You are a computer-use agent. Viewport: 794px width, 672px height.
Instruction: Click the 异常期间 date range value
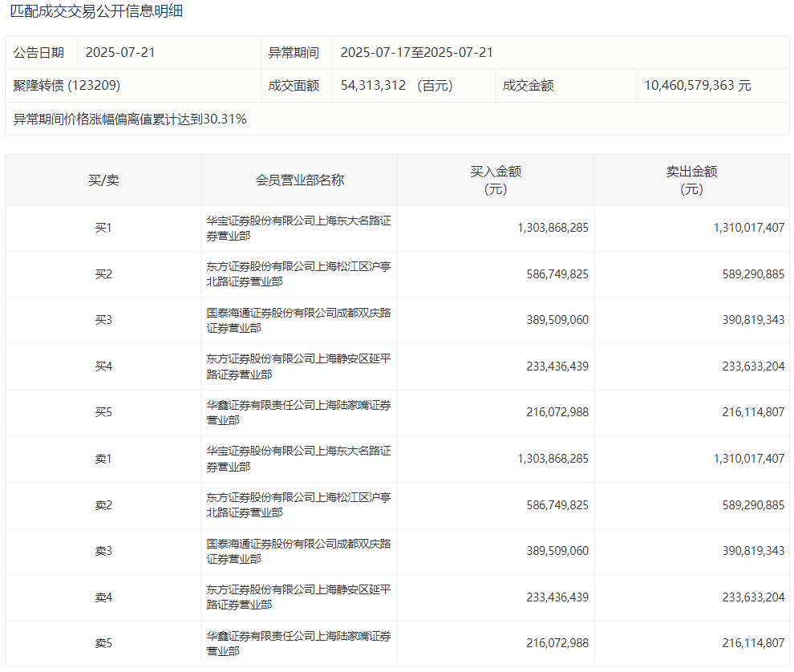point(416,53)
